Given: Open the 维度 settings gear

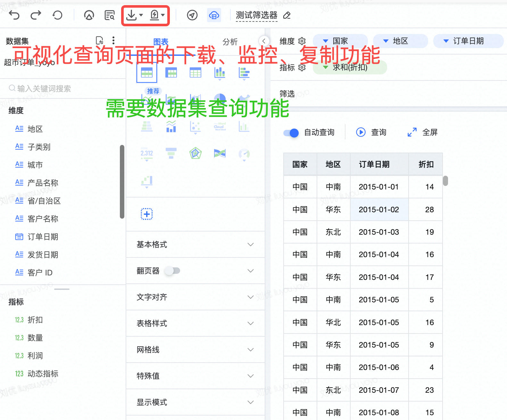Looking at the screenshot, I should coord(302,41).
